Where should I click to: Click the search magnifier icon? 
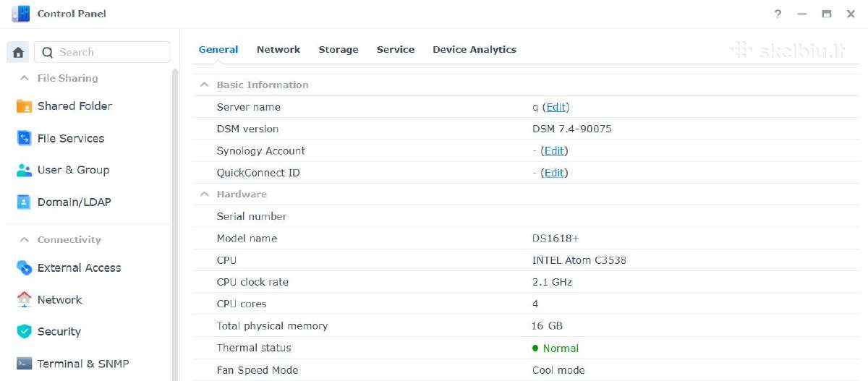coord(48,52)
